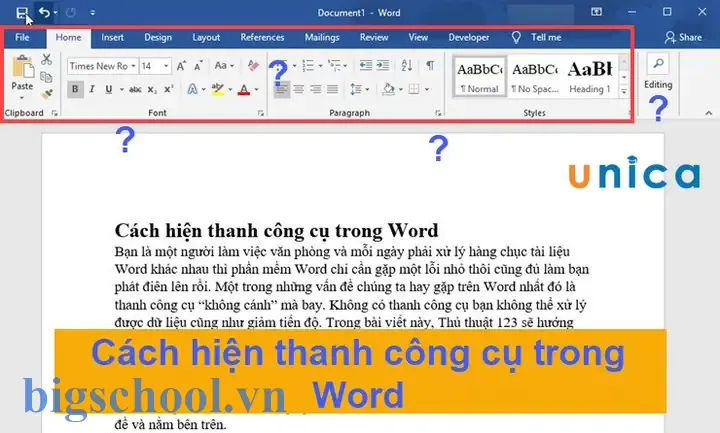Switch to the Mailings tab
The image size is (720, 433).
[x=322, y=38]
